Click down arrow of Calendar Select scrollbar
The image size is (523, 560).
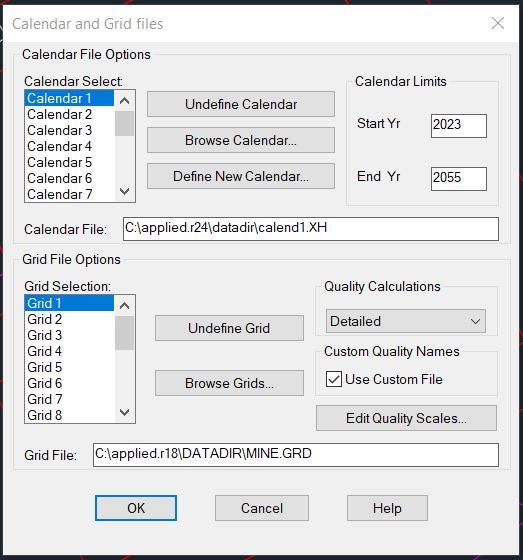point(124,192)
